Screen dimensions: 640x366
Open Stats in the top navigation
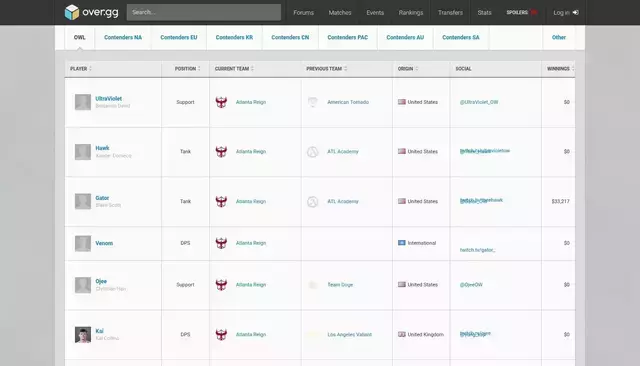(x=484, y=13)
